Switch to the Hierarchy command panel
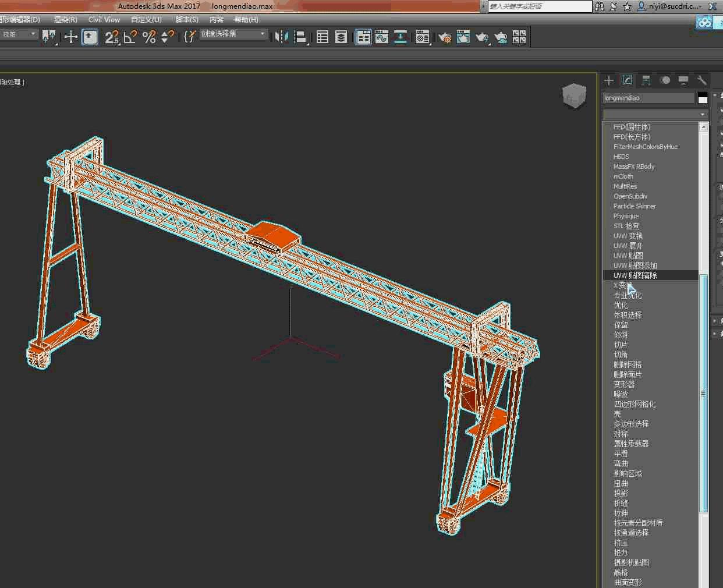Viewport: 723px width, 588px height. point(646,80)
